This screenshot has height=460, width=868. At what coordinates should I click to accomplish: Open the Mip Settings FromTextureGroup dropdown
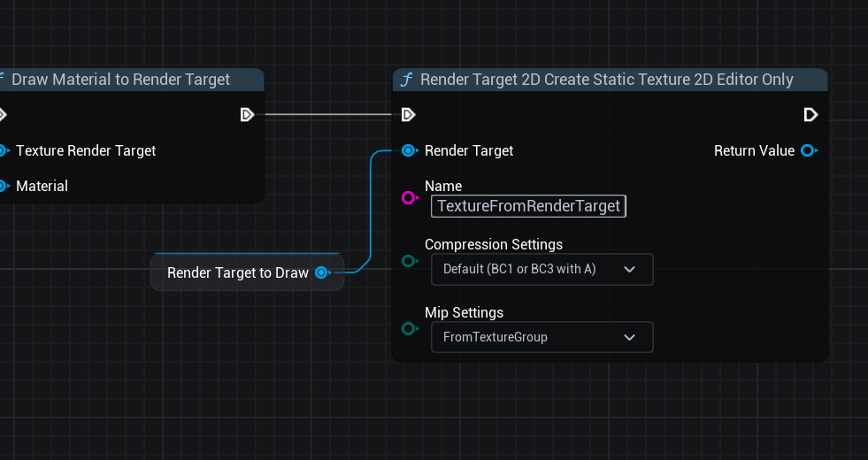pyautogui.click(x=542, y=337)
